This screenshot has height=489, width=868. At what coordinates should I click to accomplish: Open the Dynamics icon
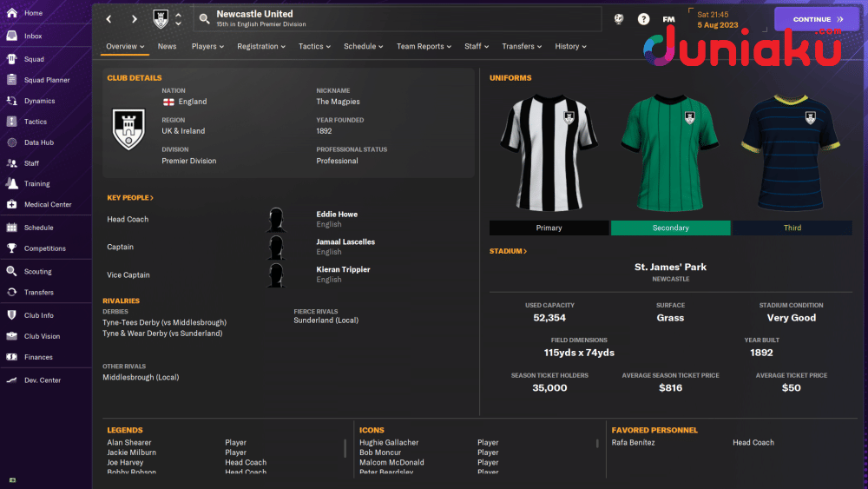pyautogui.click(x=11, y=101)
